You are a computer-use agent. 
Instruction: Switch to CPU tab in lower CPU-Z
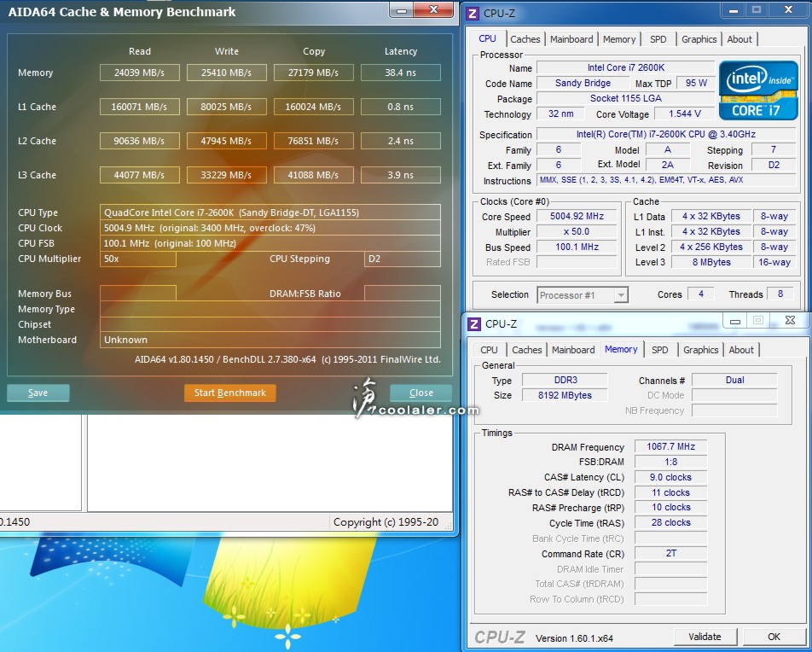(489, 350)
